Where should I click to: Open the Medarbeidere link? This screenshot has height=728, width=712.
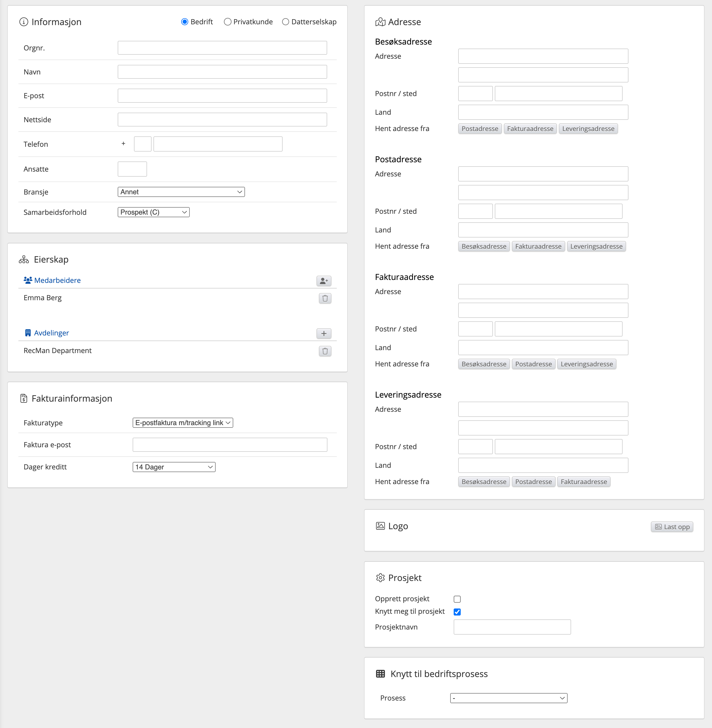[57, 280]
